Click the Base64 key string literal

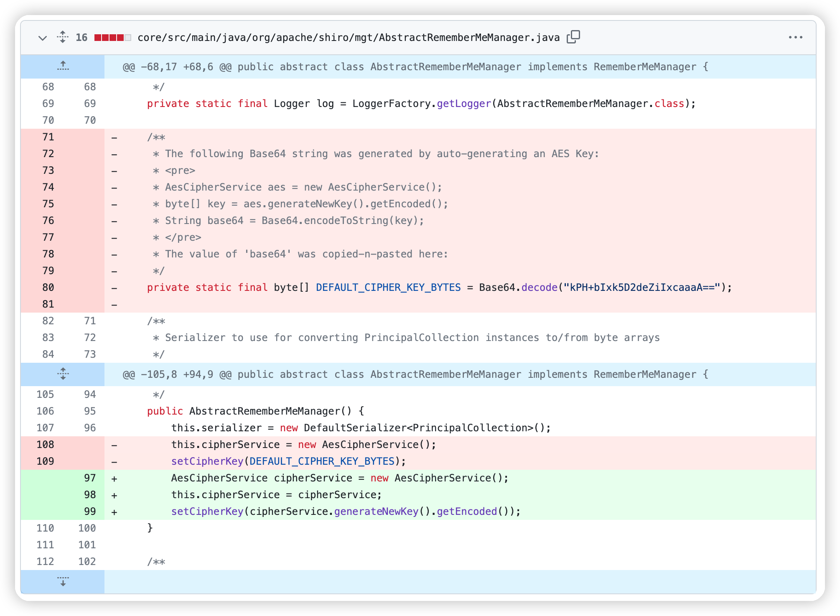coord(642,288)
